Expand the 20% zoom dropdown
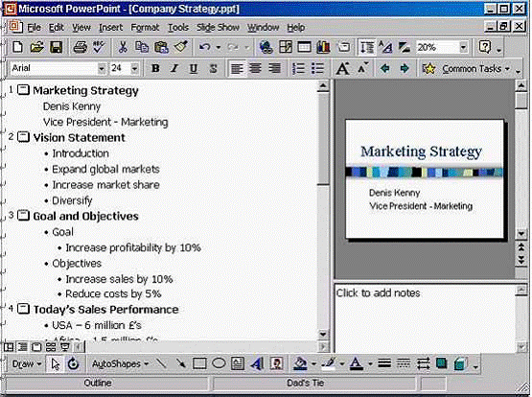The height and width of the screenshot is (397, 532). click(x=464, y=47)
